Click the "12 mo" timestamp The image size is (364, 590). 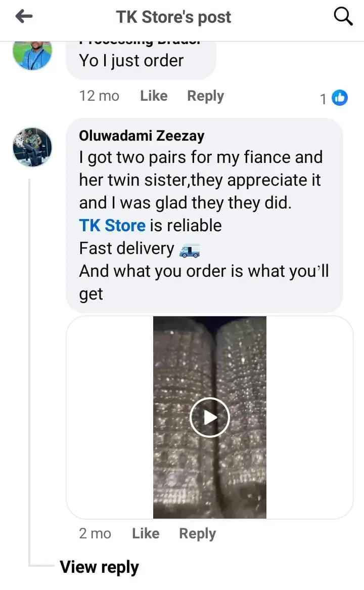pos(99,96)
